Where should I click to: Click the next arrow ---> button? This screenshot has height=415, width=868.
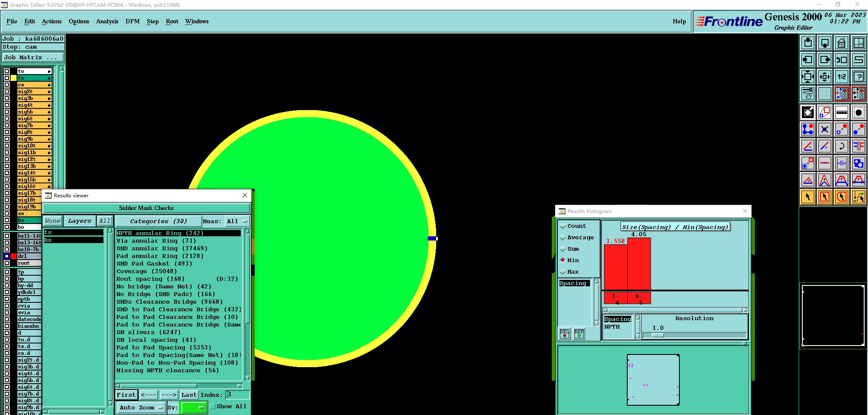click(x=169, y=395)
